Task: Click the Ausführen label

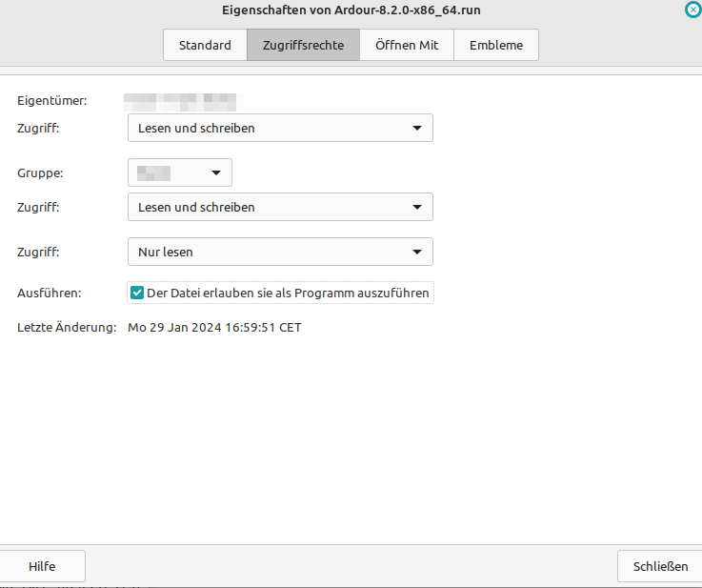Action: [x=50, y=294]
